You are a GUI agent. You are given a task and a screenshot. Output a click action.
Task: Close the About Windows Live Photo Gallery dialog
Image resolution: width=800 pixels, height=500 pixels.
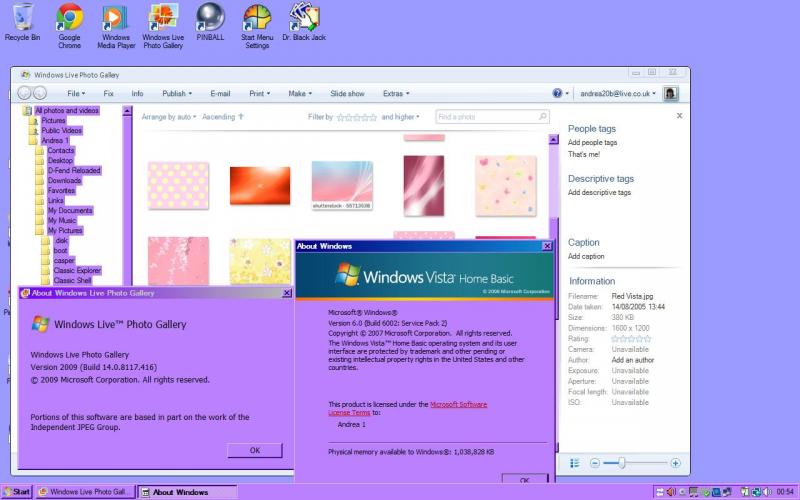(287, 293)
